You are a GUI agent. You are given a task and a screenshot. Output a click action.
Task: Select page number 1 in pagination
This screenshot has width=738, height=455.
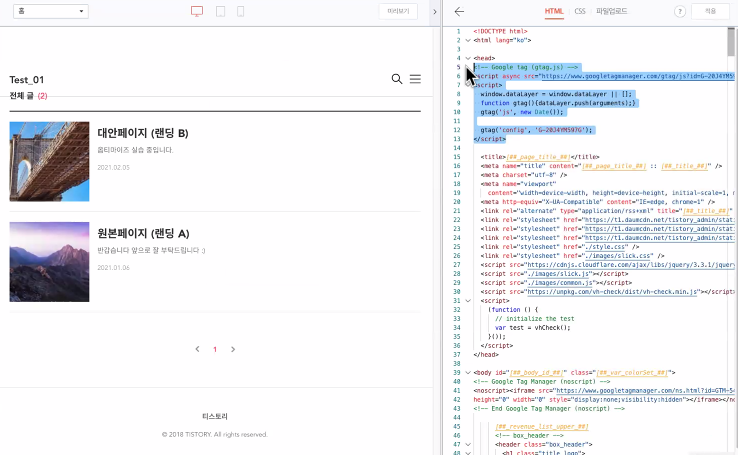215,349
